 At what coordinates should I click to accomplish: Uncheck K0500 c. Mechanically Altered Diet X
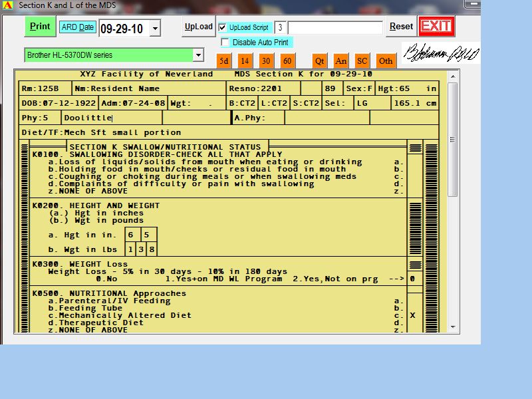tap(414, 315)
